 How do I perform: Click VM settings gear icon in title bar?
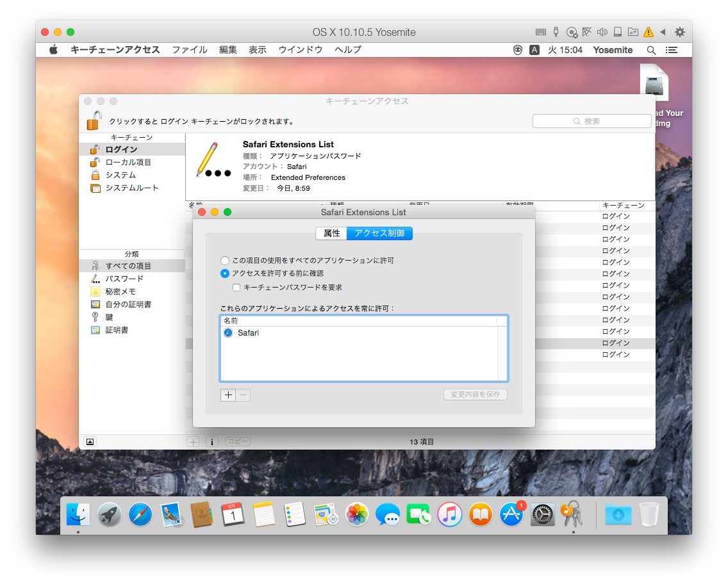click(680, 32)
